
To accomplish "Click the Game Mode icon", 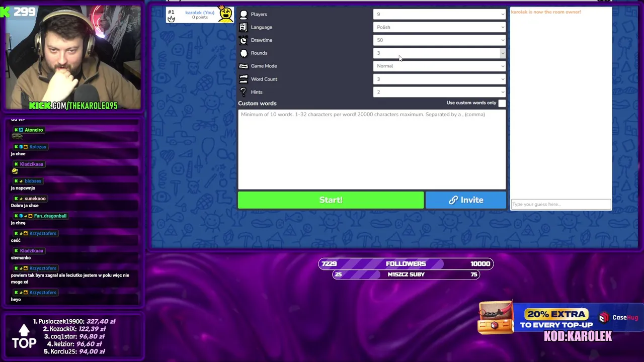I will tap(244, 66).
